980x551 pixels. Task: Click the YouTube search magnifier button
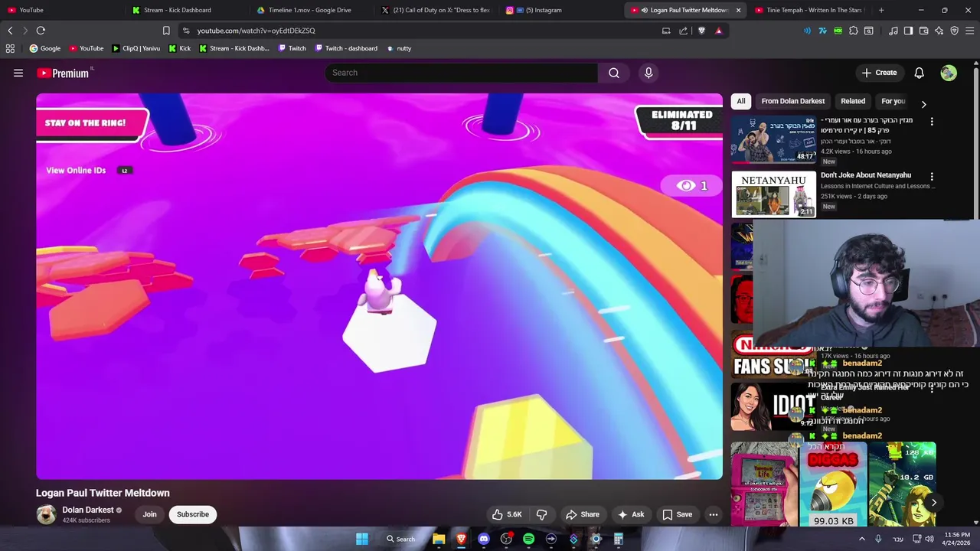[613, 73]
